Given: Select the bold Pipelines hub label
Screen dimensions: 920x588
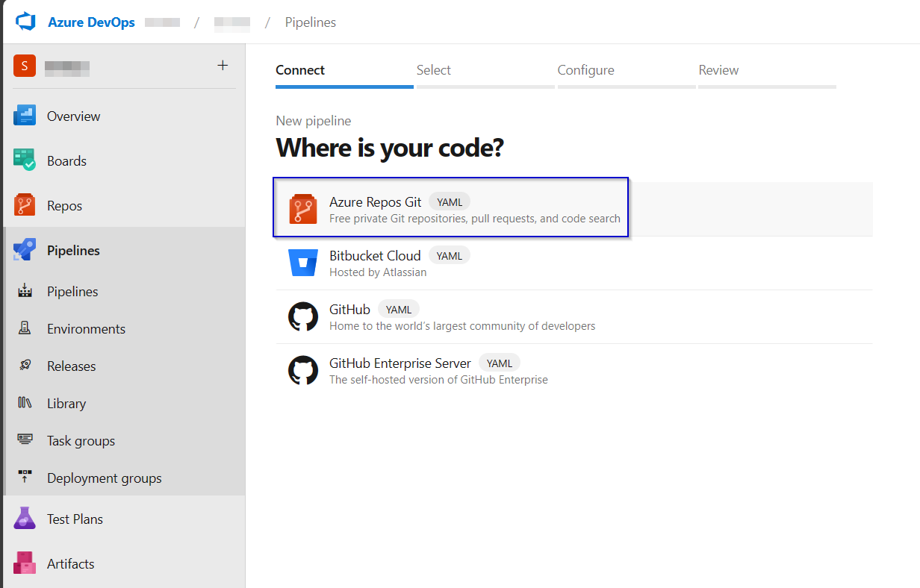Looking at the screenshot, I should pos(73,251).
